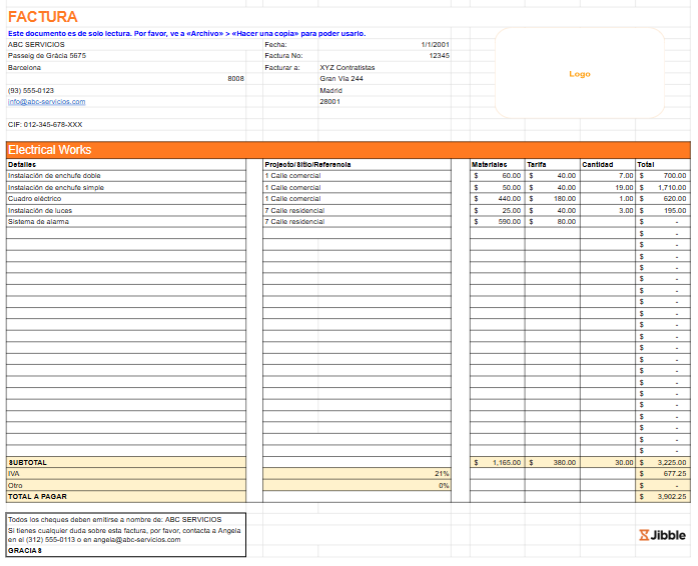Click the Detalles column header
Viewport: 698px width, 566px height.
(x=22, y=164)
